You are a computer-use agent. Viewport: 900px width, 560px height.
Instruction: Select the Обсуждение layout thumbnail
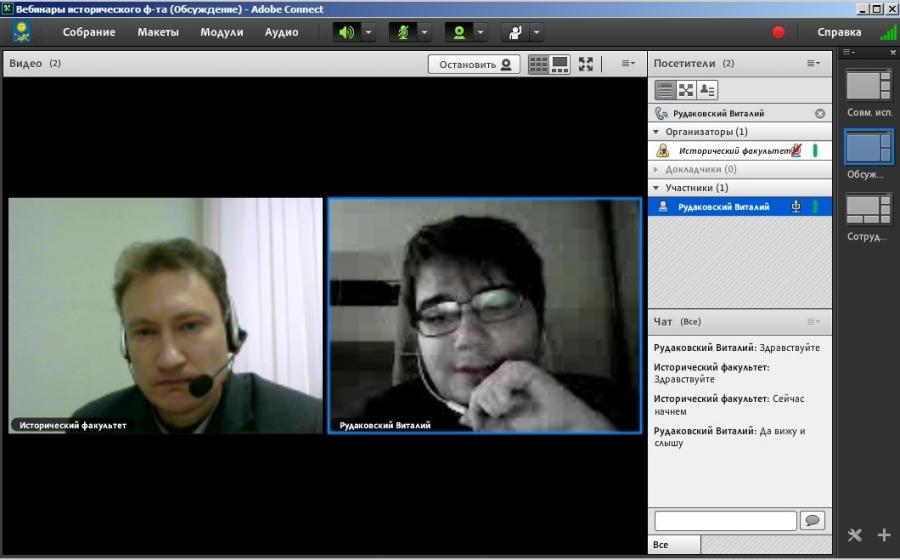coord(868,147)
